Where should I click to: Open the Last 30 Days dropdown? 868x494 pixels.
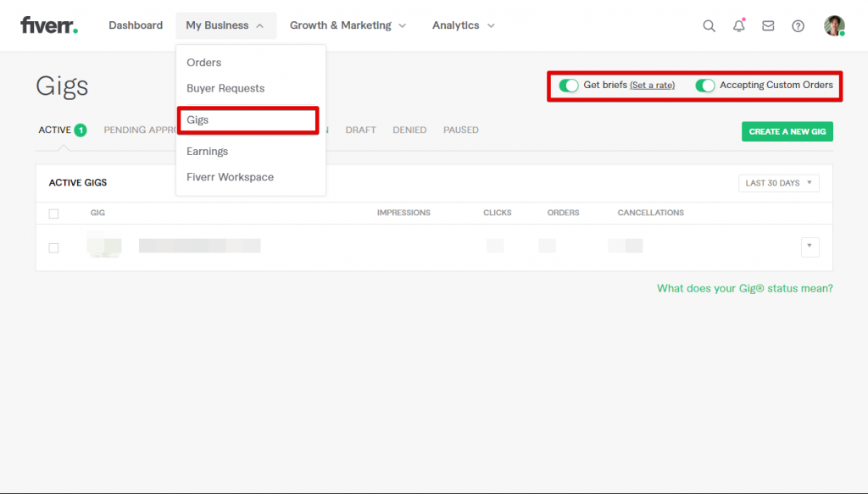778,183
